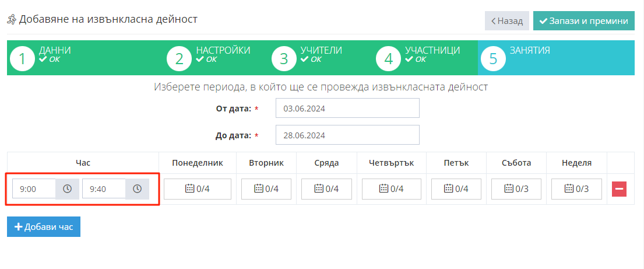Open the Петък calendar 0/4 selector
This screenshot has height=269, width=644.
456,189
